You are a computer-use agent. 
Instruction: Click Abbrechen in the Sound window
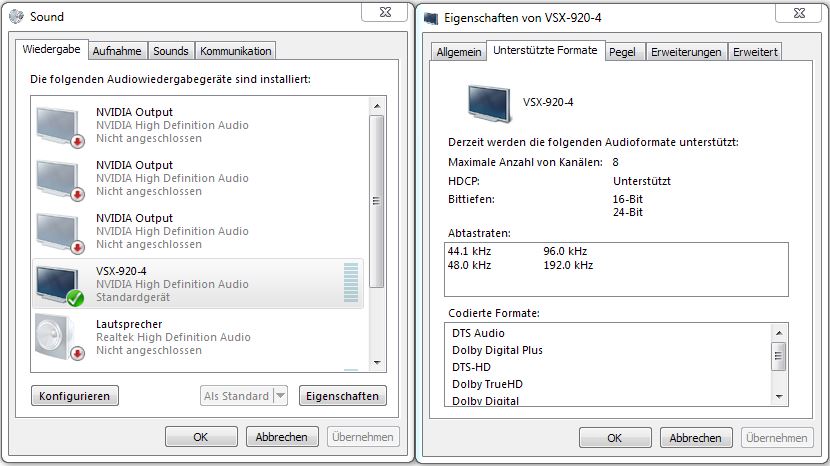pyautogui.click(x=282, y=437)
